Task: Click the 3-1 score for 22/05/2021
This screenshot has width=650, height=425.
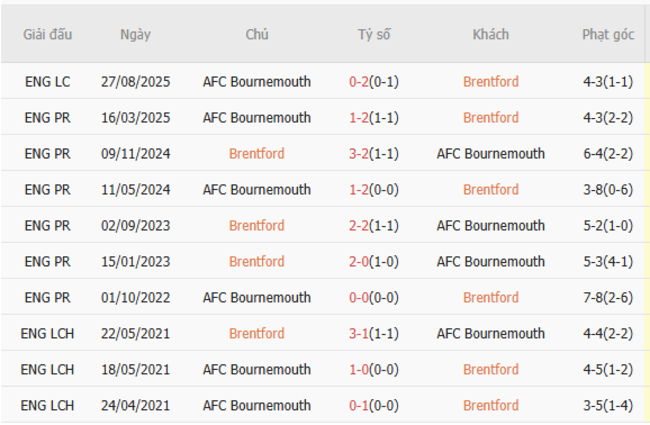Action: click(360, 334)
